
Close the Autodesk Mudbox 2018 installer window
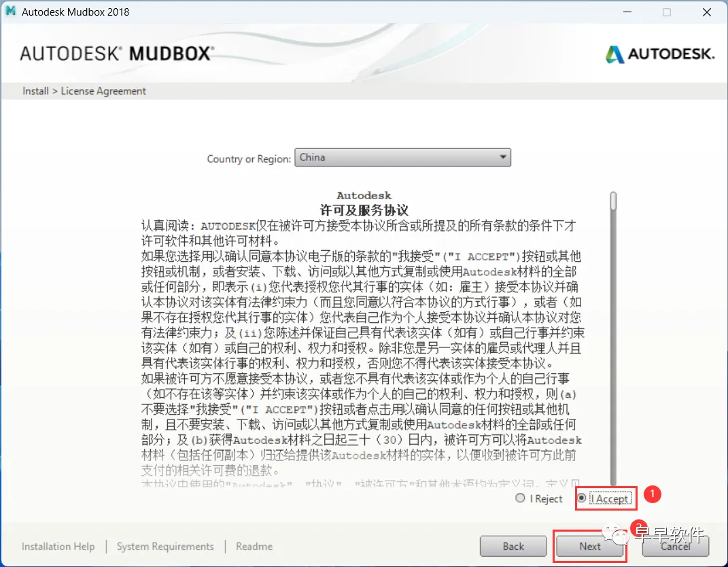pyautogui.click(x=707, y=12)
